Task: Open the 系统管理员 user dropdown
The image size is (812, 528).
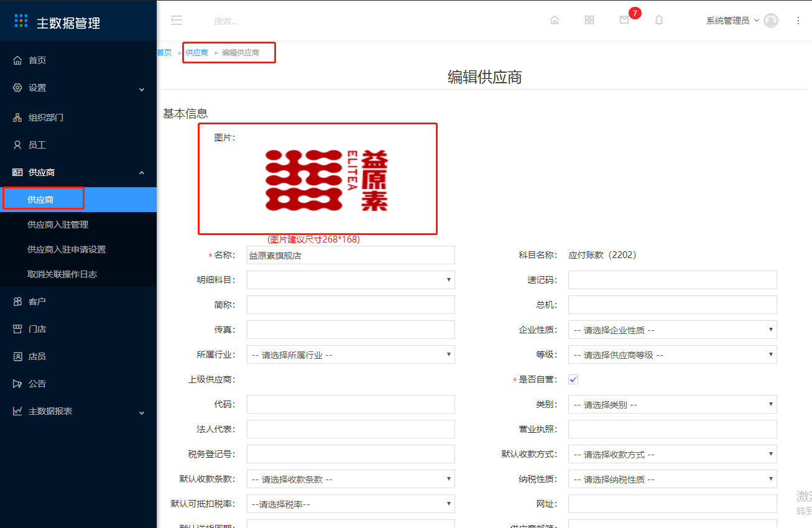Action: (732, 21)
